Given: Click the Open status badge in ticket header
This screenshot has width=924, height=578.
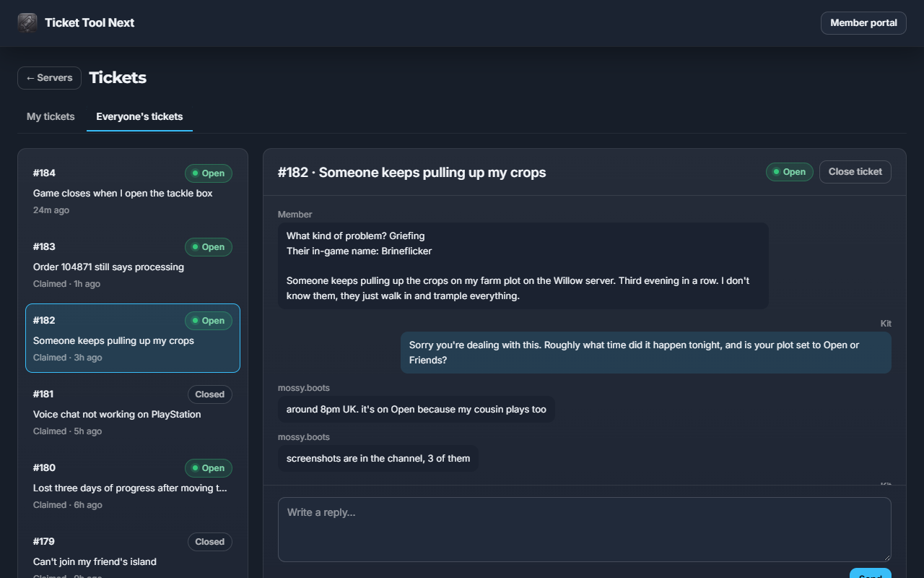Looking at the screenshot, I should [790, 172].
